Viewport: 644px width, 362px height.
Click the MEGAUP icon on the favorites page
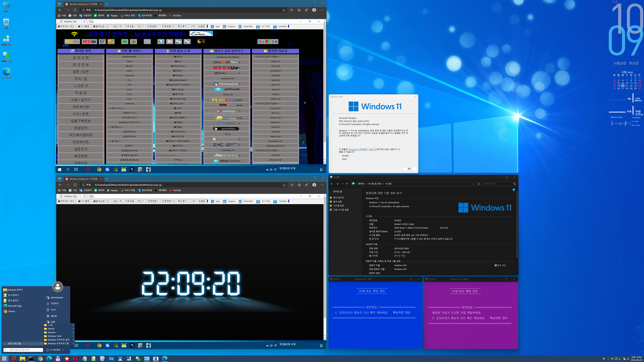point(89,41)
